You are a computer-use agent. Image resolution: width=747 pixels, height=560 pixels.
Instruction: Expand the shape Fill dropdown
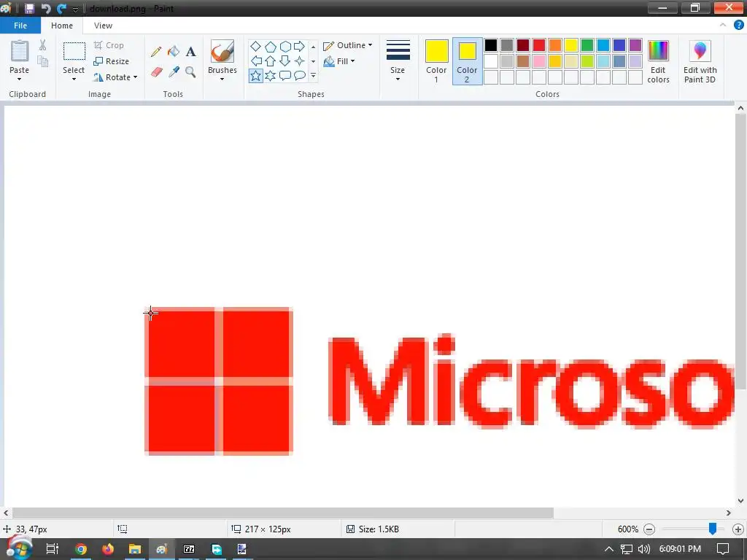352,61
